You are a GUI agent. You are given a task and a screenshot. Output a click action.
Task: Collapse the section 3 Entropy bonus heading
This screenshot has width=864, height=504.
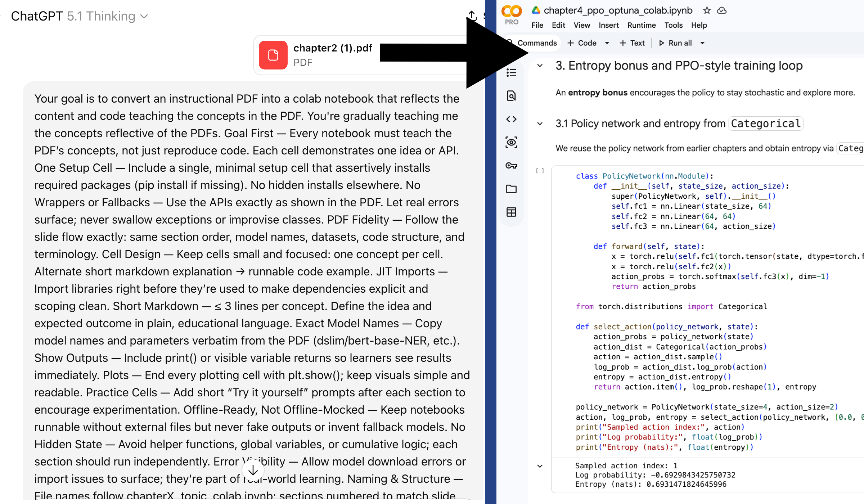click(x=540, y=66)
